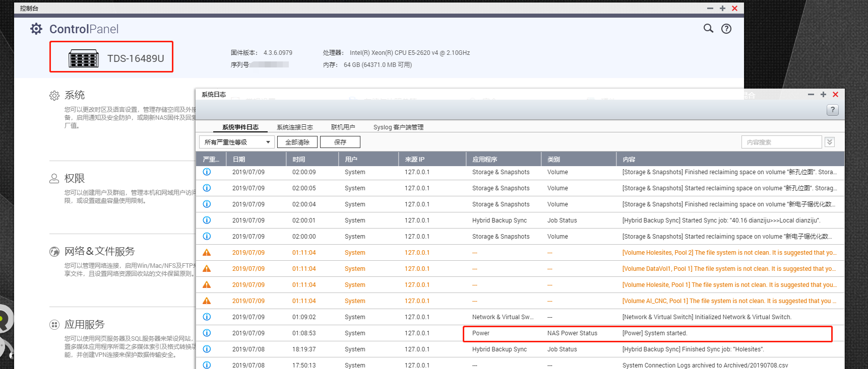Sort by the 内容 column header
The width and height of the screenshot is (868, 369).
pos(730,160)
